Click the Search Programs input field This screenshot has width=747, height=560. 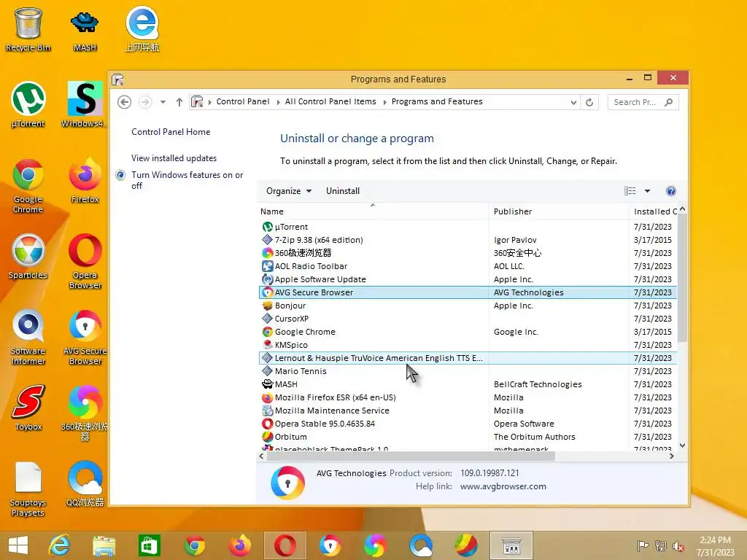tap(643, 102)
